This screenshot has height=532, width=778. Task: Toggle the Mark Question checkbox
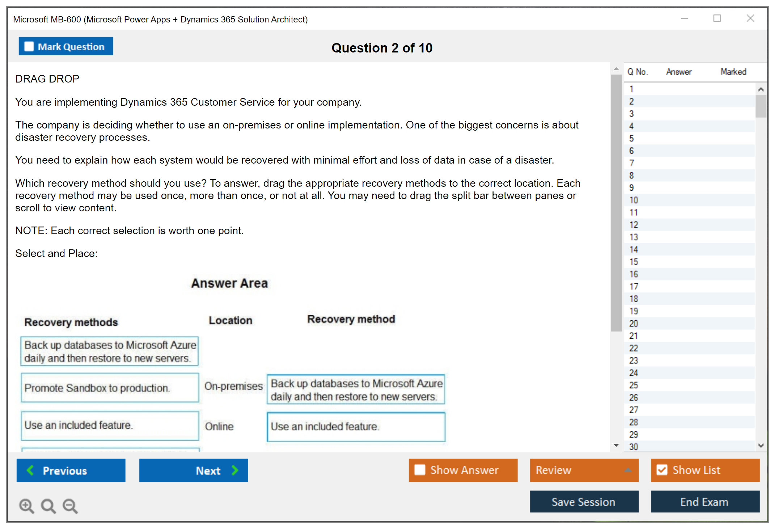(x=29, y=46)
